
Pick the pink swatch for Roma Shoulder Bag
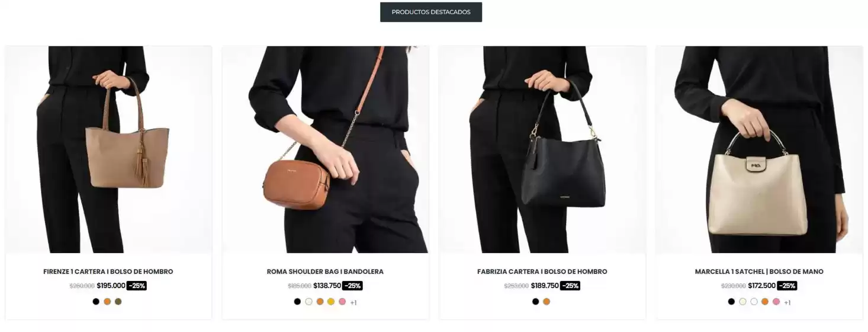point(342,302)
